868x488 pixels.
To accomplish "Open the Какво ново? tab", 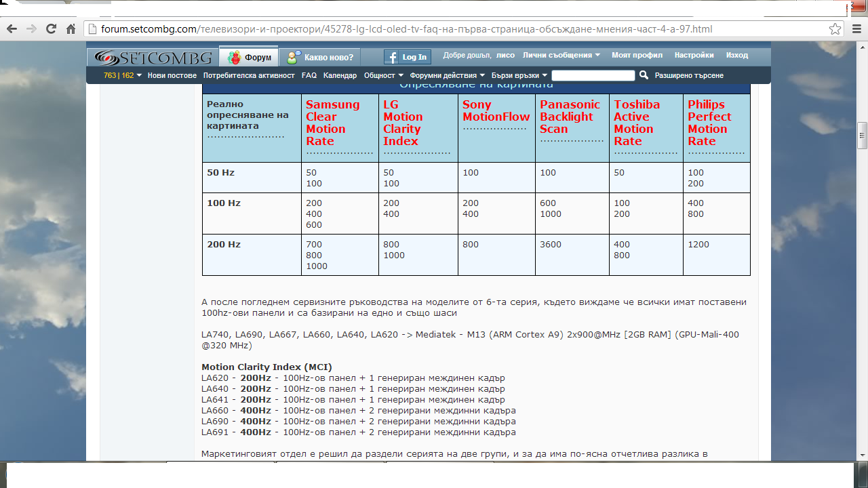I will pyautogui.click(x=321, y=58).
